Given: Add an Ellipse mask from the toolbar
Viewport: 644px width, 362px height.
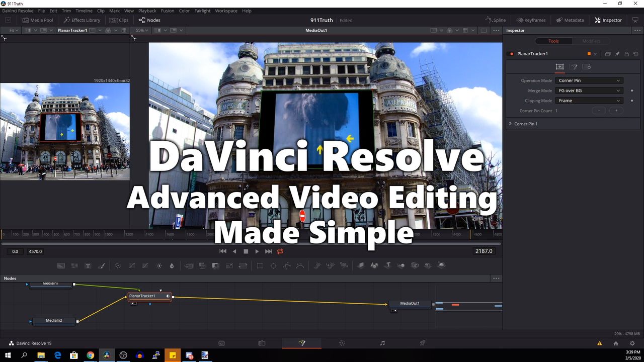Looking at the screenshot, I should [x=273, y=265].
